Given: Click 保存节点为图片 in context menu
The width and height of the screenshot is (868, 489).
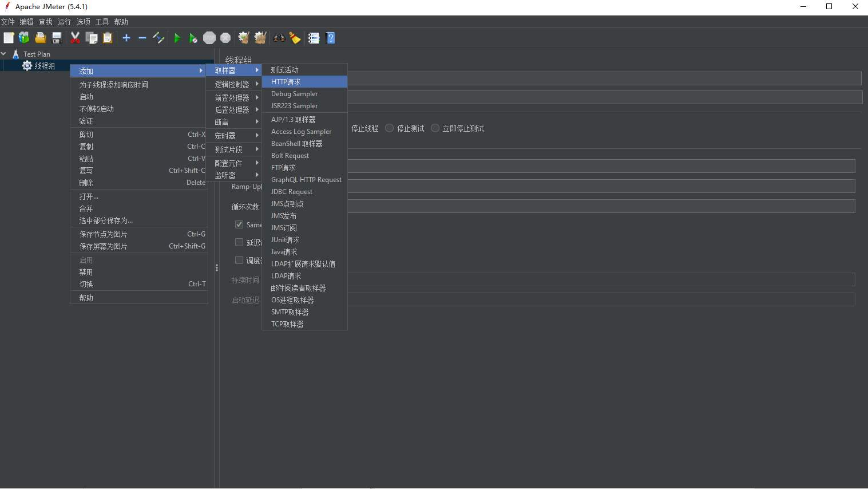Looking at the screenshot, I should [x=138, y=234].
